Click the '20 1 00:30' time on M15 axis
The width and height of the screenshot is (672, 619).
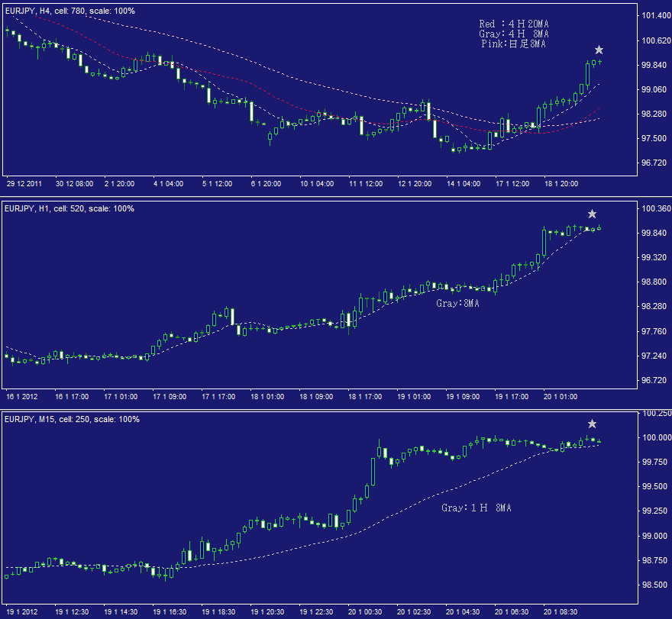(x=365, y=611)
